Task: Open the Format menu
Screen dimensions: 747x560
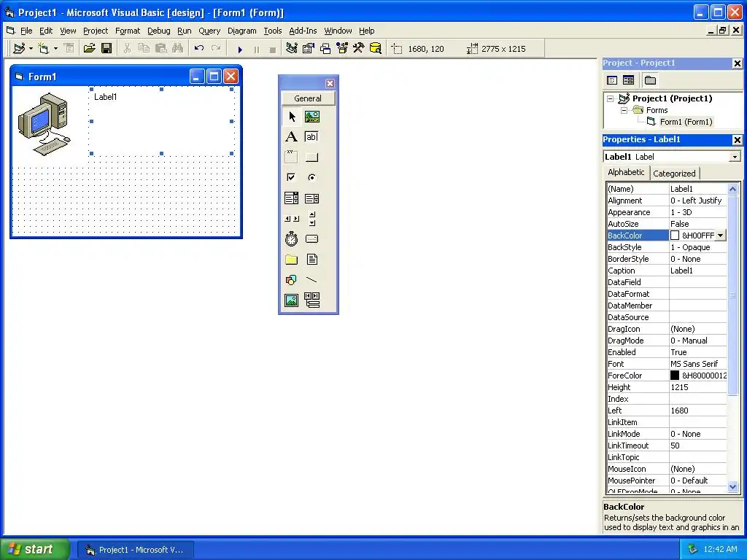Action: click(128, 31)
